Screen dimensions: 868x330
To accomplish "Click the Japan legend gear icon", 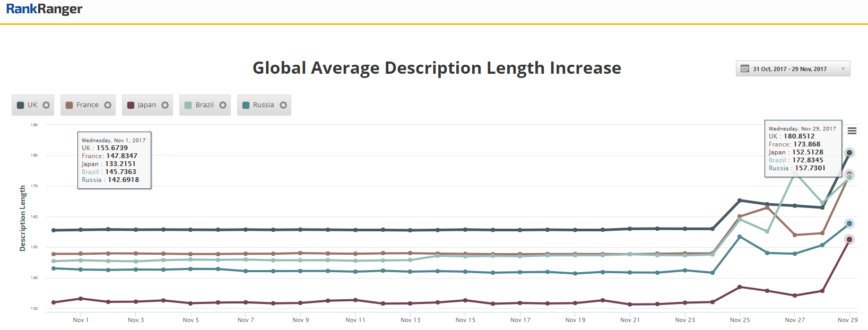I will (x=165, y=105).
